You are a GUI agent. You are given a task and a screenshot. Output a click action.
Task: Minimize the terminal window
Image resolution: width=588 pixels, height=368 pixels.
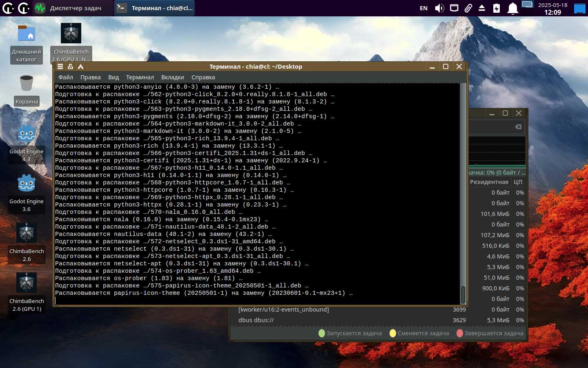432,67
